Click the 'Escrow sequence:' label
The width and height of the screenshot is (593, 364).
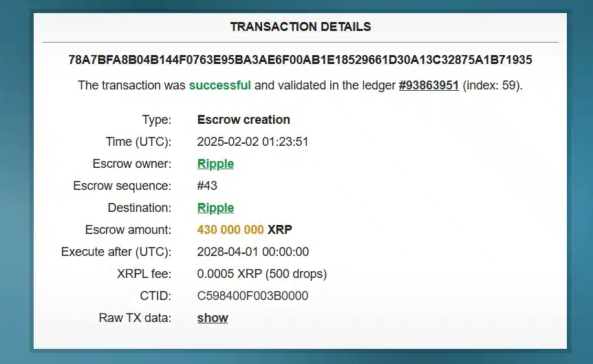(x=122, y=186)
